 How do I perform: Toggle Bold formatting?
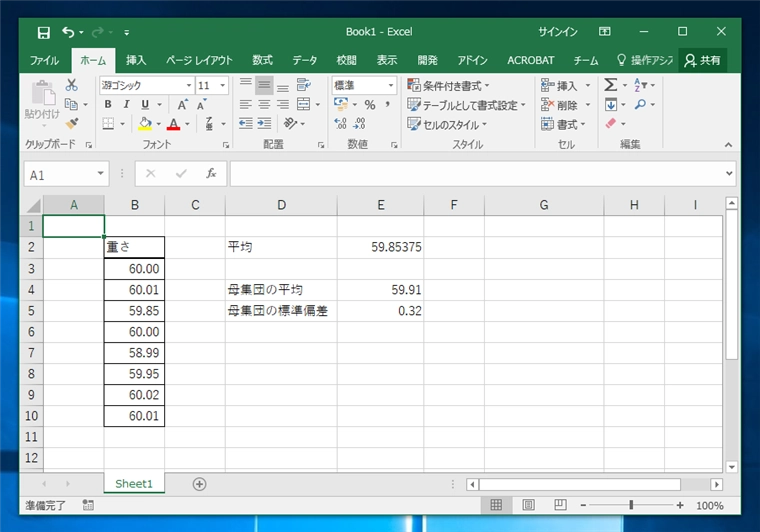[108, 104]
